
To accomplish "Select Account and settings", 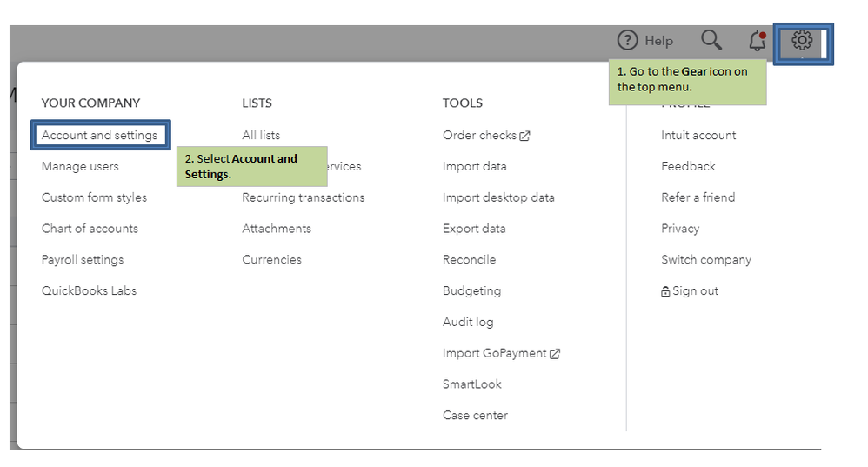I will point(100,135).
